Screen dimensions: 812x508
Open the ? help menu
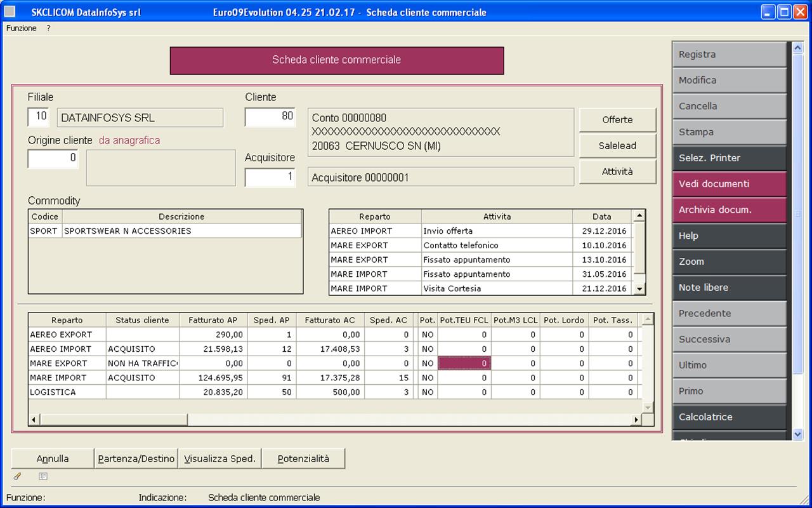click(48, 29)
